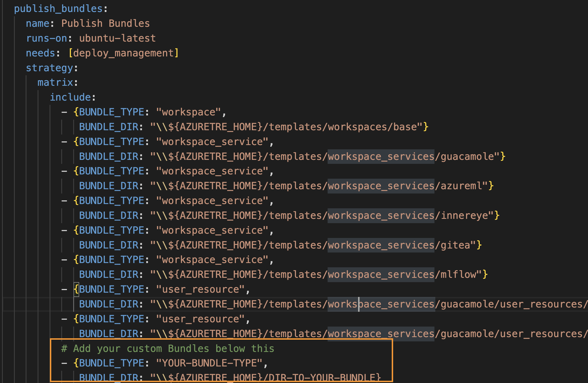This screenshot has height=383, width=588.
Task: Click the YOUR-BUNDLE-TYPE placeholder string
Action: coord(209,363)
